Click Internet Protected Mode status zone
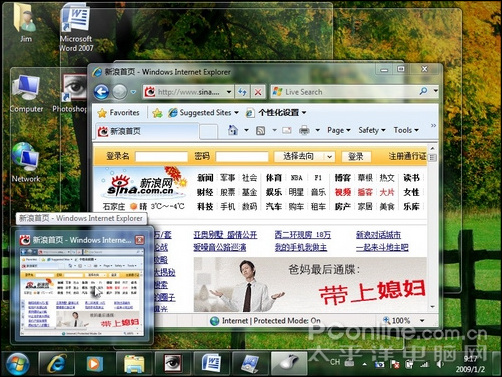The height and width of the screenshot is (377, 502). click(266, 321)
